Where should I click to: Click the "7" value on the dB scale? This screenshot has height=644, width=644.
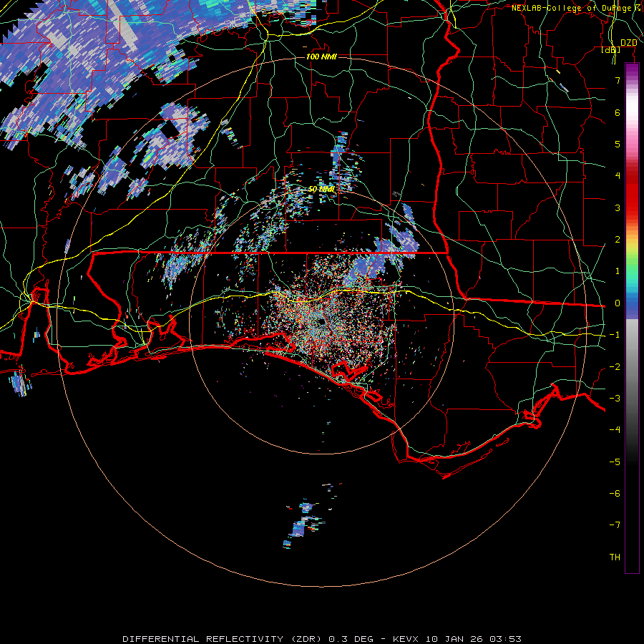pos(618,80)
